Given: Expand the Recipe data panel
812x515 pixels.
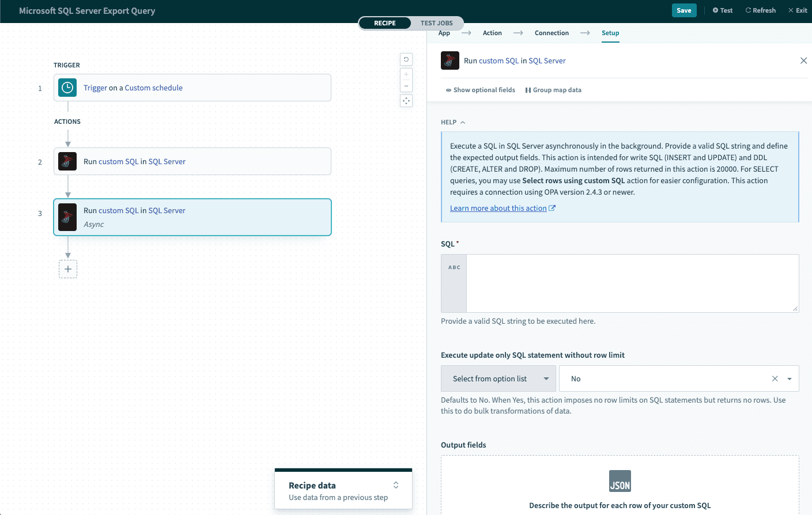Looking at the screenshot, I should click(396, 485).
